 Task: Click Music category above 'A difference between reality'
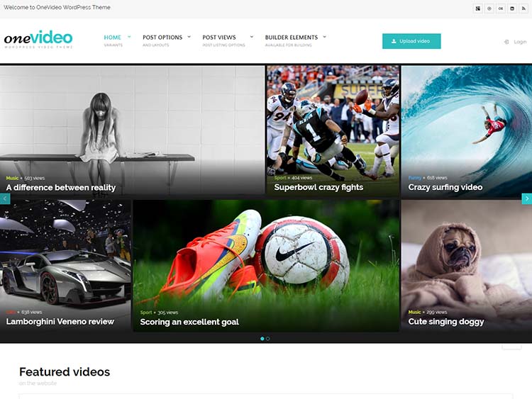[x=12, y=178]
